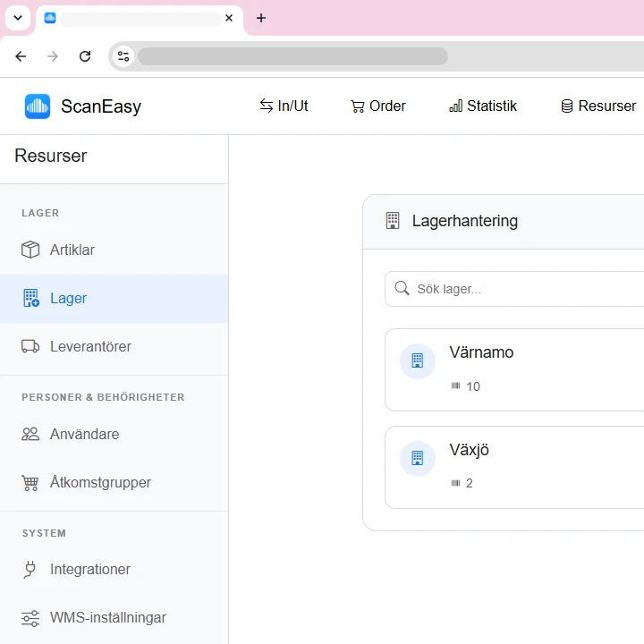
Task: Open WMS-inställningar in the sidebar
Action: 114,618
